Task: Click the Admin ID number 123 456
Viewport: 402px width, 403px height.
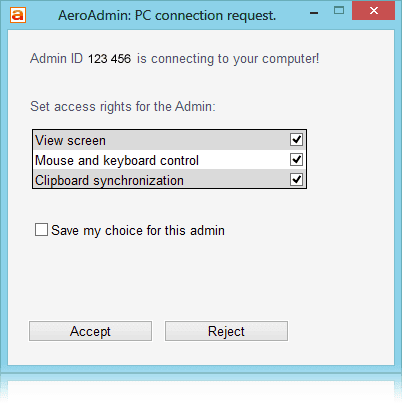Action: 109,59
